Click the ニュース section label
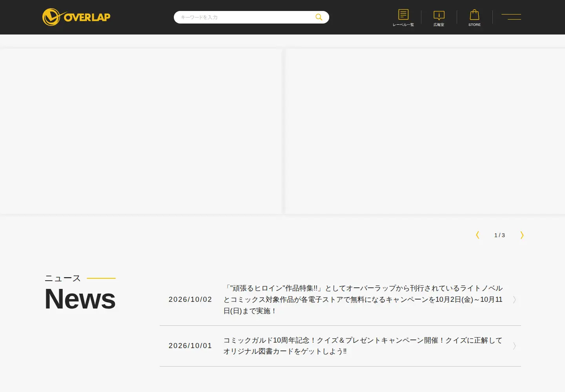 pyautogui.click(x=63, y=278)
